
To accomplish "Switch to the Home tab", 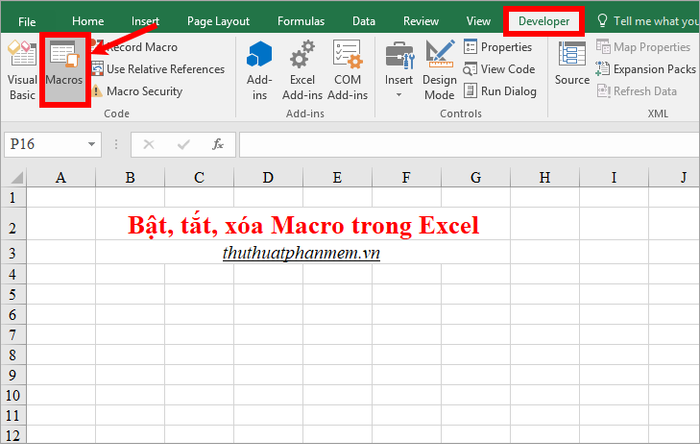I will coord(88,21).
